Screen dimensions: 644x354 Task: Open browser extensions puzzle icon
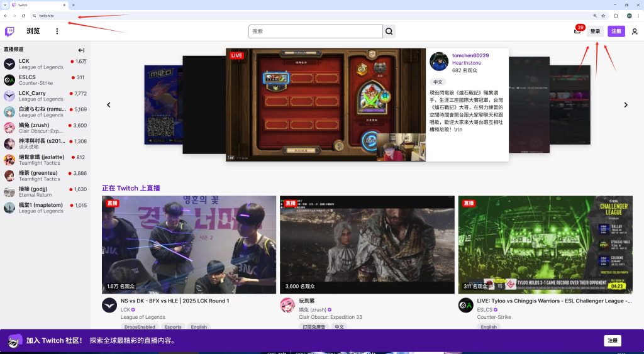click(616, 16)
